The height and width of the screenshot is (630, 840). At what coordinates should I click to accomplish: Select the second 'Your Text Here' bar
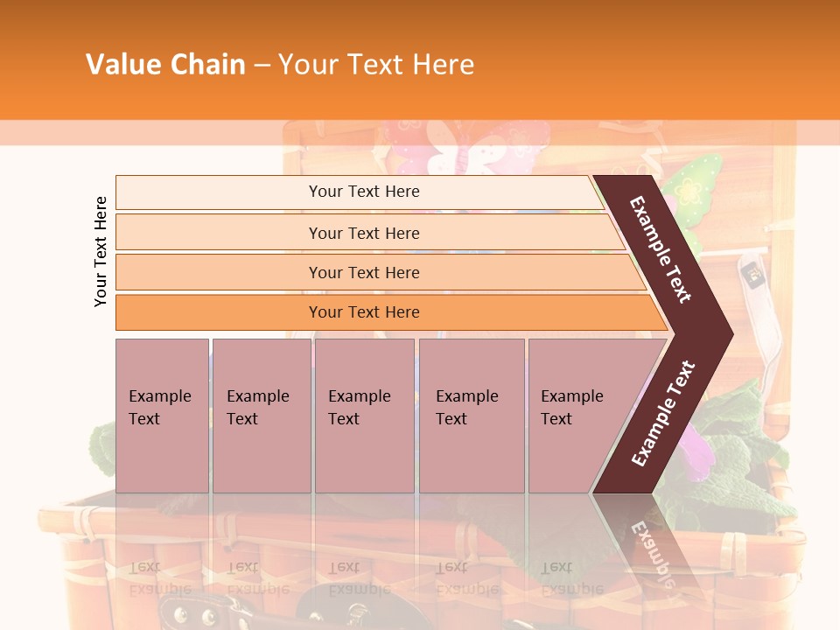click(x=369, y=232)
